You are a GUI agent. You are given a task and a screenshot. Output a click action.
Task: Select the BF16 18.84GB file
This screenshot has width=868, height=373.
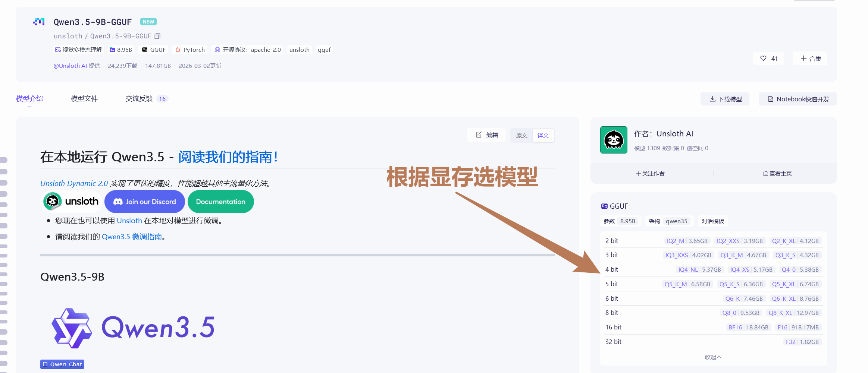coord(749,328)
